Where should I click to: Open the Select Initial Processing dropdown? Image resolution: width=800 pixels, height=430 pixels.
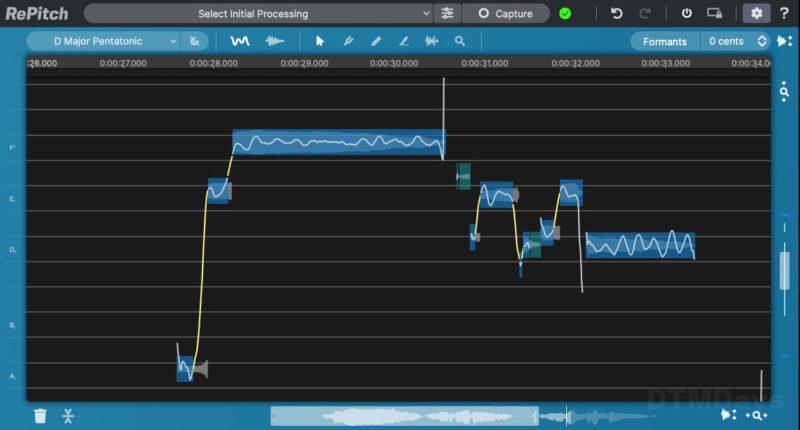258,14
